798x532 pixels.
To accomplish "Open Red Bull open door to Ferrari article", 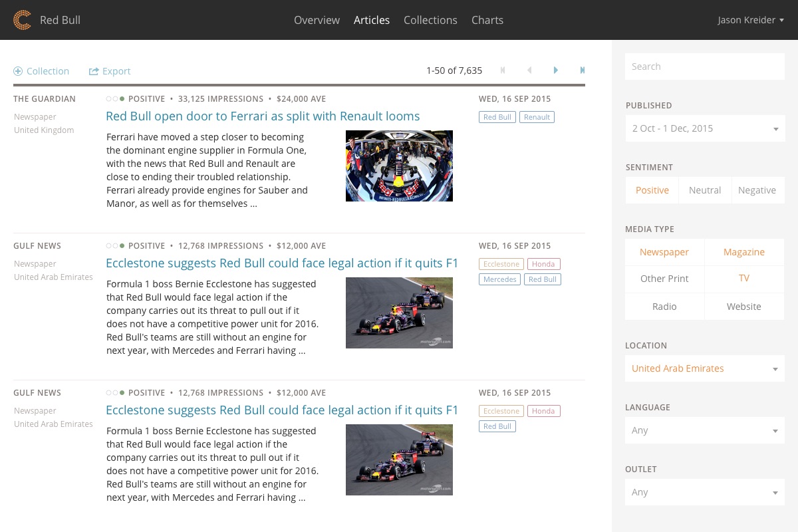I will point(263,116).
